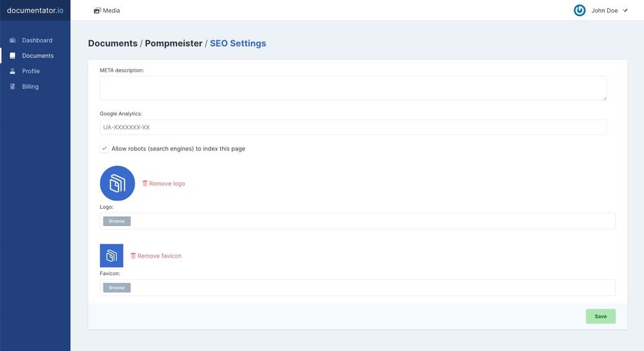Click the Google Analytics label
Viewport: 644px width, 351px height.
tap(121, 113)
